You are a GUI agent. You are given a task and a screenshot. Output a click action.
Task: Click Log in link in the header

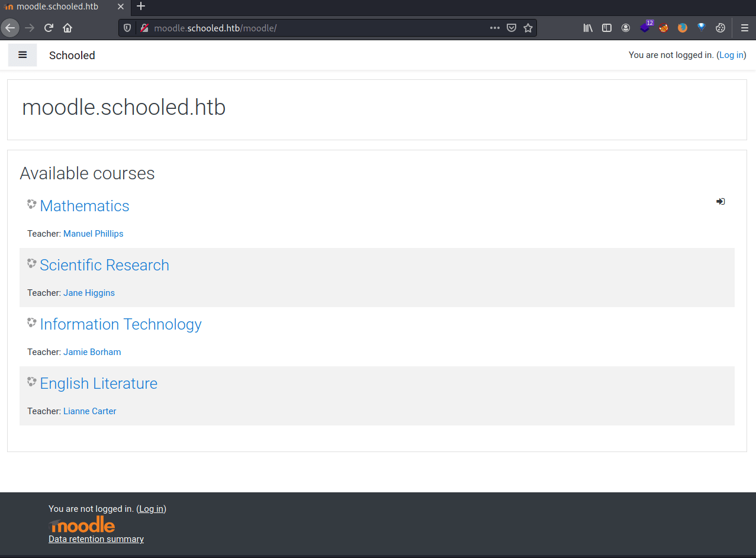click(731, 55)
